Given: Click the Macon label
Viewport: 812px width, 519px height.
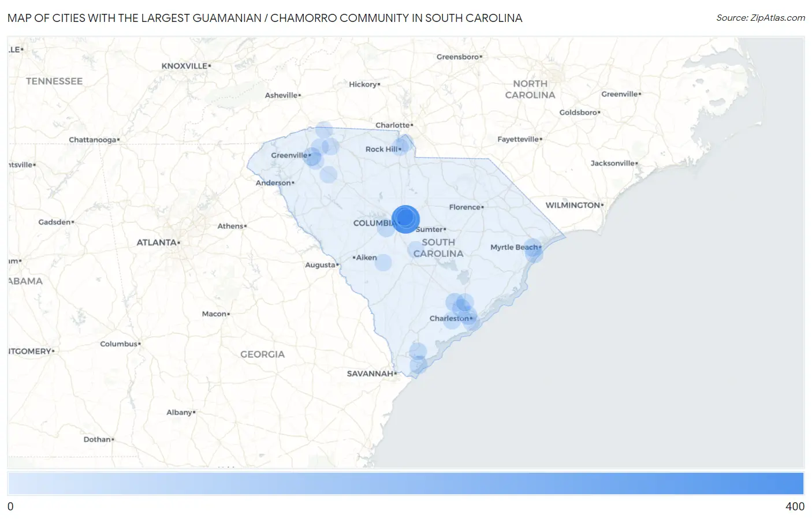Looking at the screenshot, I should tap(214, 314).
